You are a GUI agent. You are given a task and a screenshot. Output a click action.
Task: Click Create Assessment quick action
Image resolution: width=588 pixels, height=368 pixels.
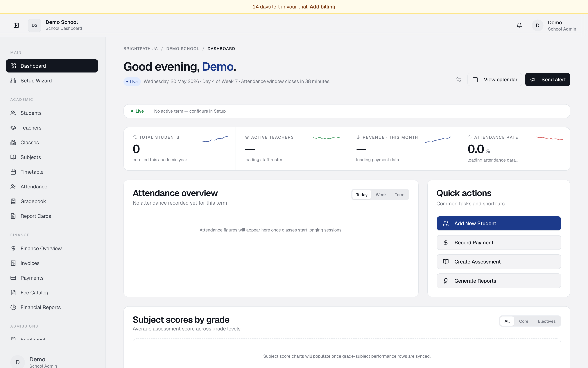(x=499, y=262)
